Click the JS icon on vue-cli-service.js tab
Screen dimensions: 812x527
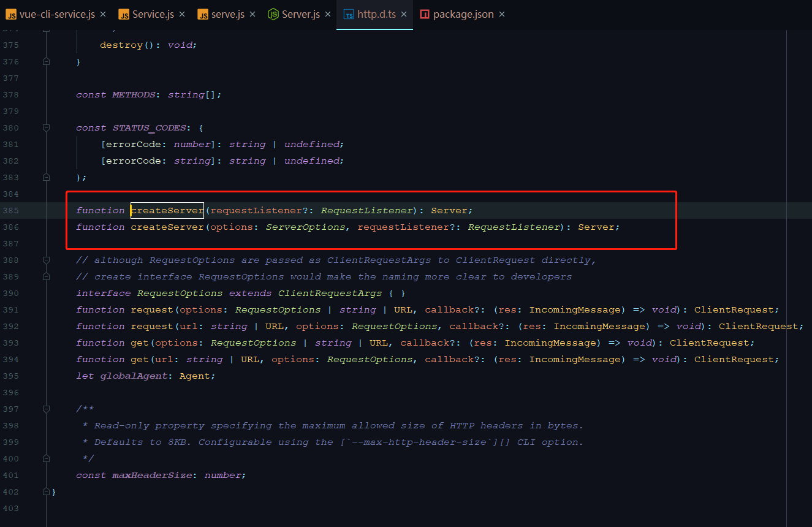tap(10, 13)
